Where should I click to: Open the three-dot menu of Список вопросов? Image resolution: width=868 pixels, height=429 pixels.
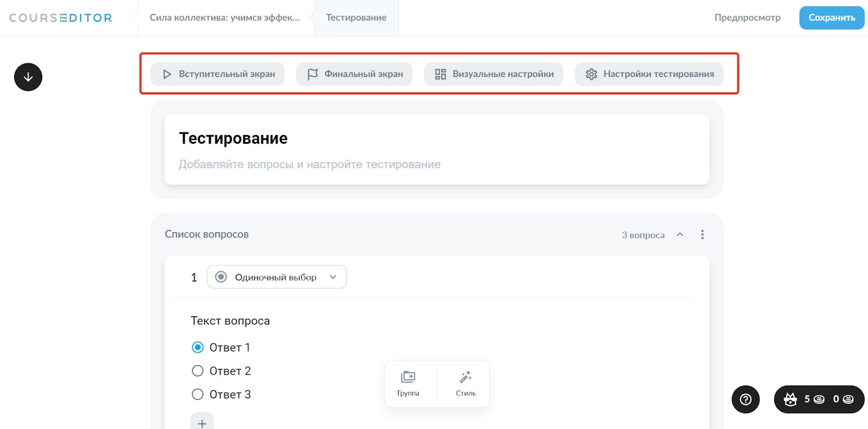[x=703, y=234]
